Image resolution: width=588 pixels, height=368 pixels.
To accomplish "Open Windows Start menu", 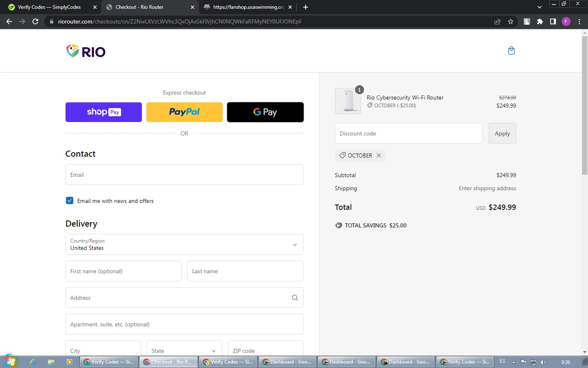I will 11,362.
